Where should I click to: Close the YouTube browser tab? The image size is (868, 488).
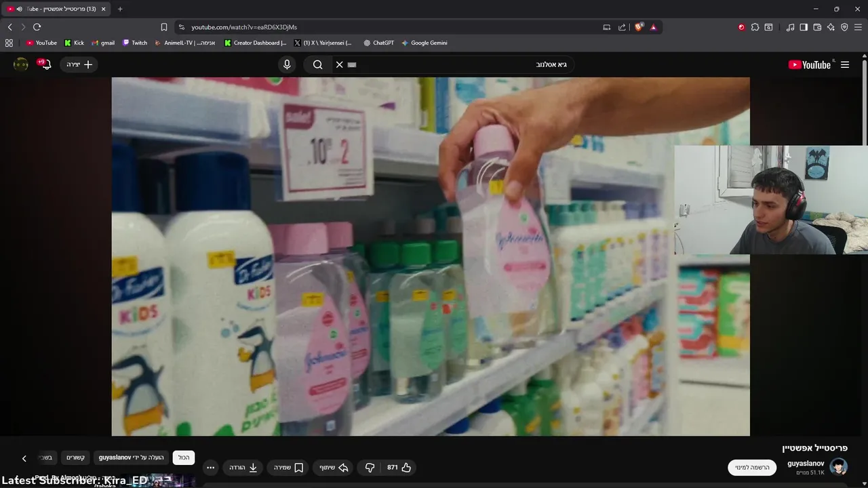(103, 9)
